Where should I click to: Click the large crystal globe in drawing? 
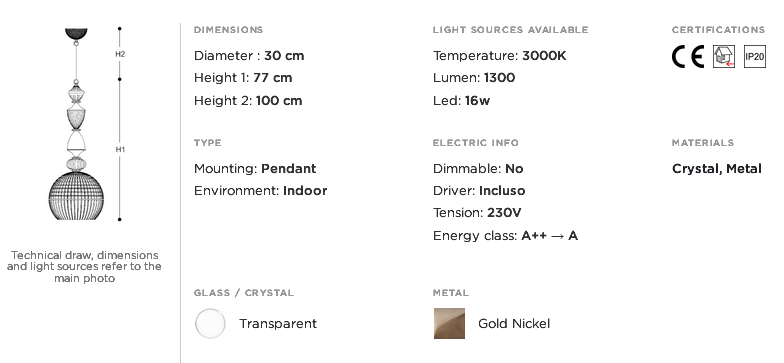76,196
